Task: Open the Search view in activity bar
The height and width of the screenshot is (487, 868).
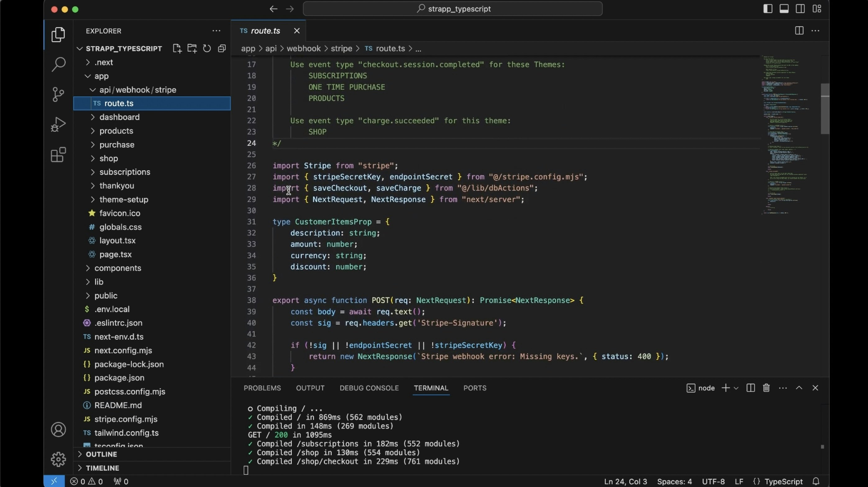Action: coord(58,64)
